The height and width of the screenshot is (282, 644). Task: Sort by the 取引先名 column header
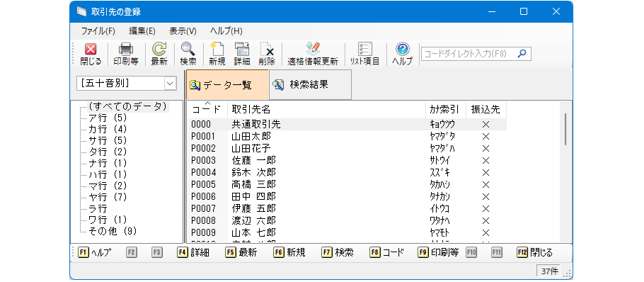pyautogui.click(x=326, y=109)
